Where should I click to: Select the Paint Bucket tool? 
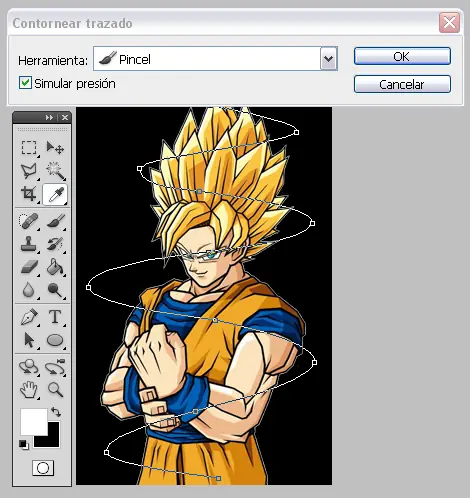pos(55,267)
